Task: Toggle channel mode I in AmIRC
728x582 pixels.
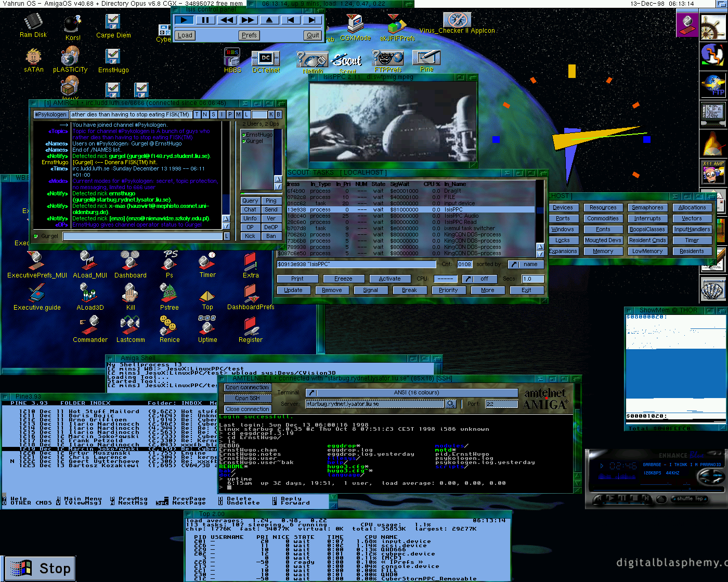Action: point(222,114)
